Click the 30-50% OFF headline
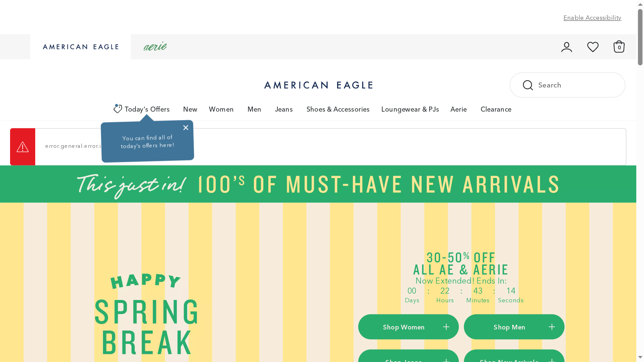 point(461,263)
